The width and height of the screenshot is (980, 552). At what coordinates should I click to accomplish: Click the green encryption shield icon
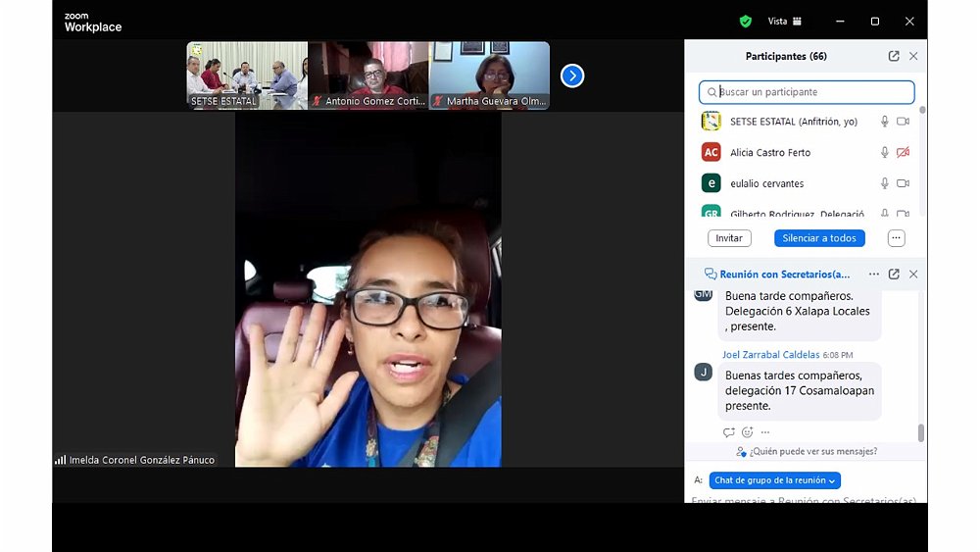746,21
